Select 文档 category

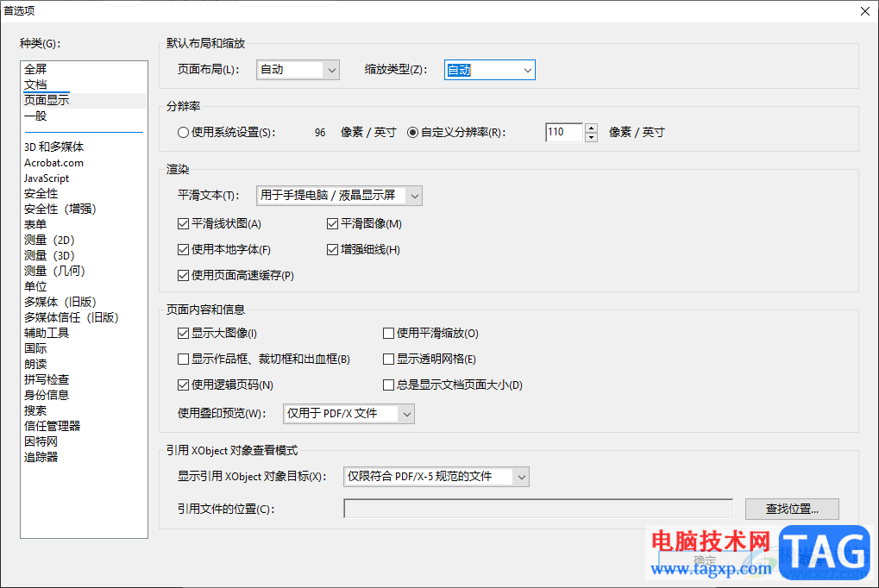(35, 84)
